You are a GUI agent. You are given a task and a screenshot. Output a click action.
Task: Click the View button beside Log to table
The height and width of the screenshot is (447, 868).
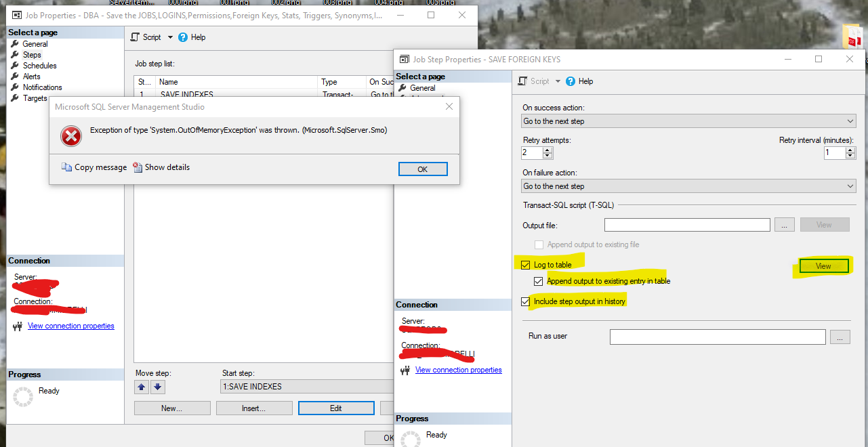click(824, 266)
